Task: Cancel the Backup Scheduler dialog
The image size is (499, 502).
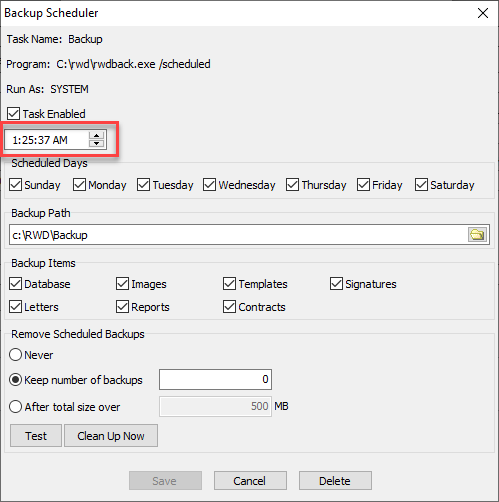Action: (250, 481)
